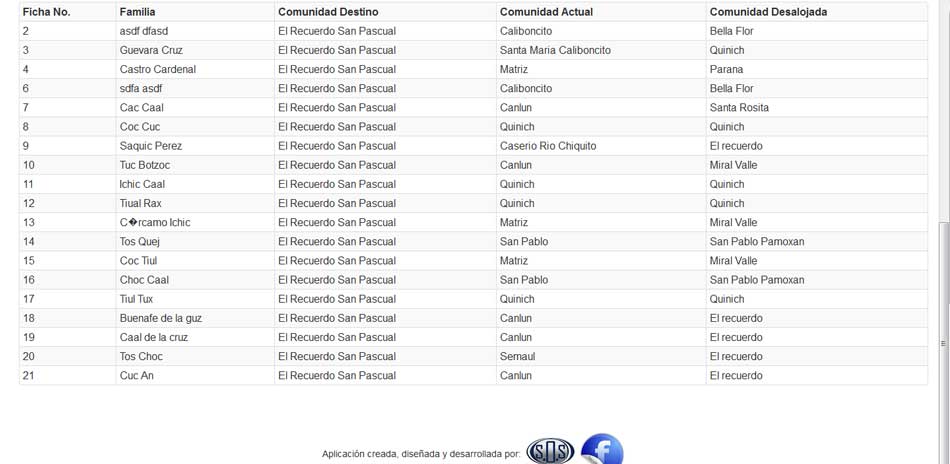Select the Santa Rosita cell
The width and height of the screenshot is (950, 464).
(x=817, y=107)
